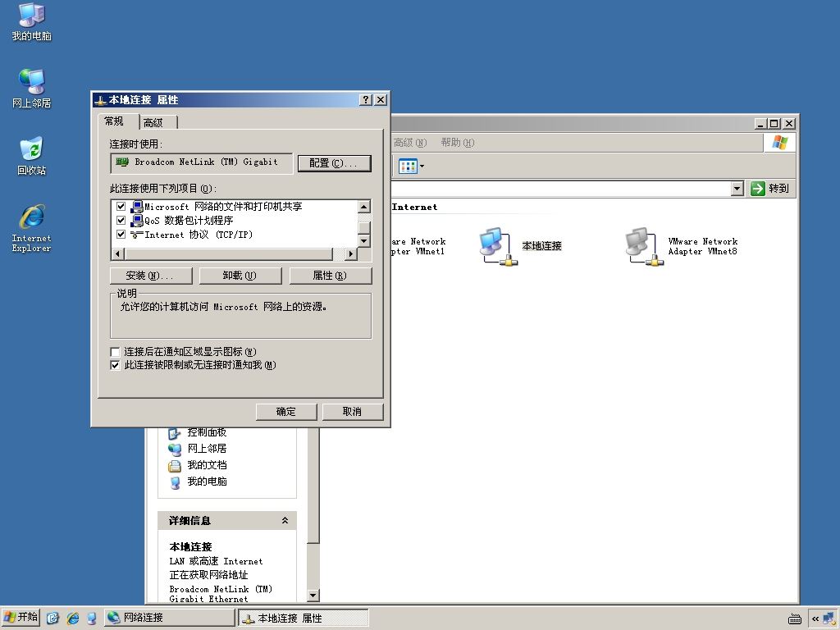Click the 控制面板 link text
Viewport: 840px width, 630px height.
tap(207, 433)
